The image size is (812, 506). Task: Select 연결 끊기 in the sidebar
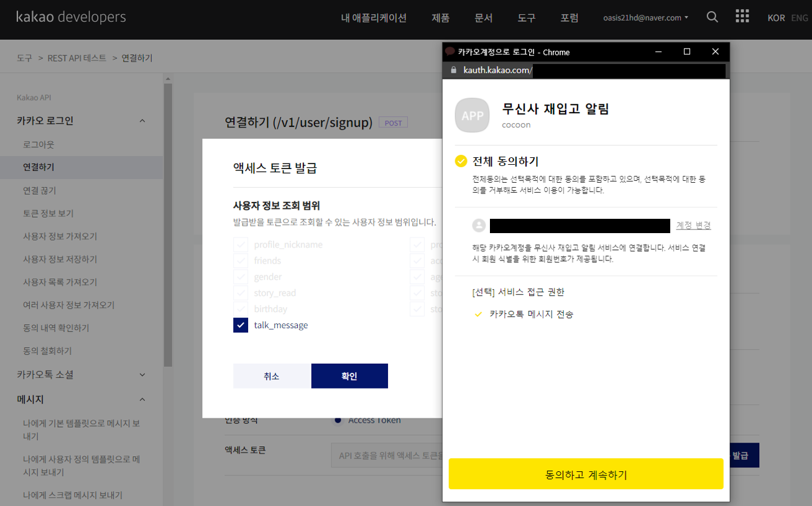[x=40, y=190]
